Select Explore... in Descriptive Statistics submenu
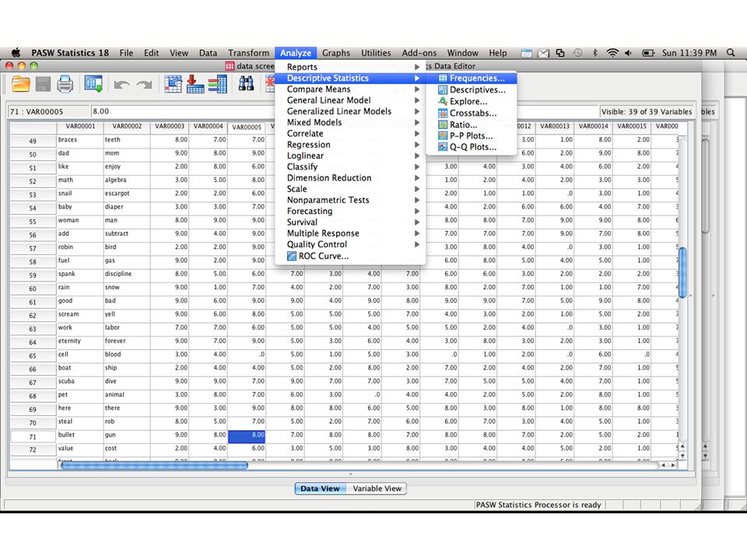Image resolution: width=747 pixels, height=560 pixels. click(472, 101)
